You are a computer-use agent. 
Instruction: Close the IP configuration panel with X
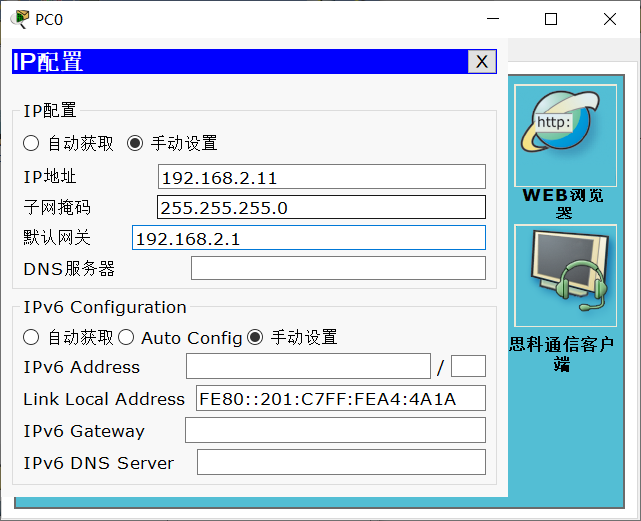click(x=482, y=62)
